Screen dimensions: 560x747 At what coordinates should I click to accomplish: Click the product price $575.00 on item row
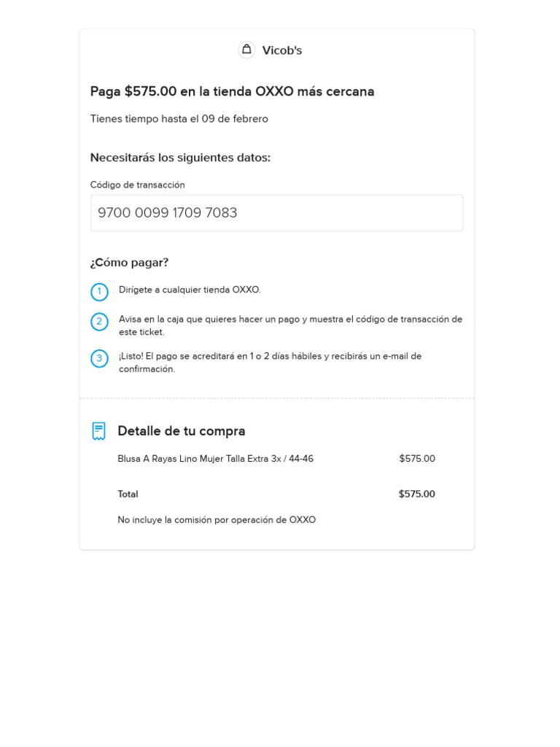417,459
